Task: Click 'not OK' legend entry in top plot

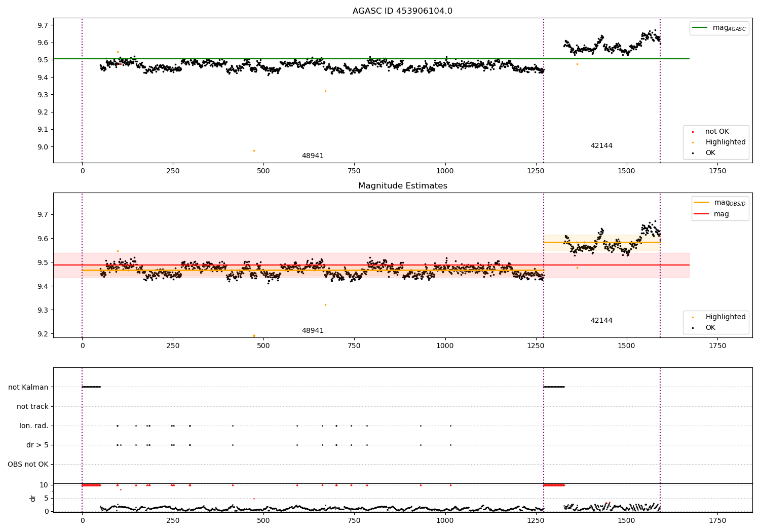Action: (716, 132)
